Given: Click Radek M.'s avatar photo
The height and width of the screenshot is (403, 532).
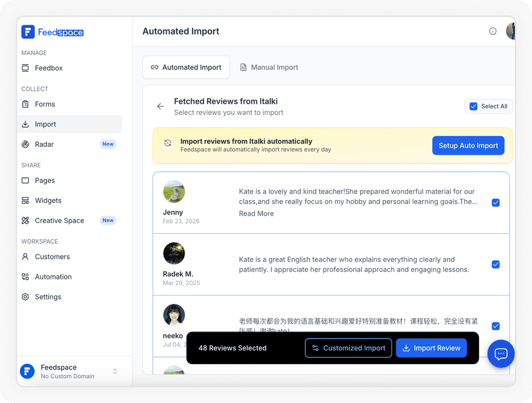Looking at the screenshot, I should coord(174,253).
